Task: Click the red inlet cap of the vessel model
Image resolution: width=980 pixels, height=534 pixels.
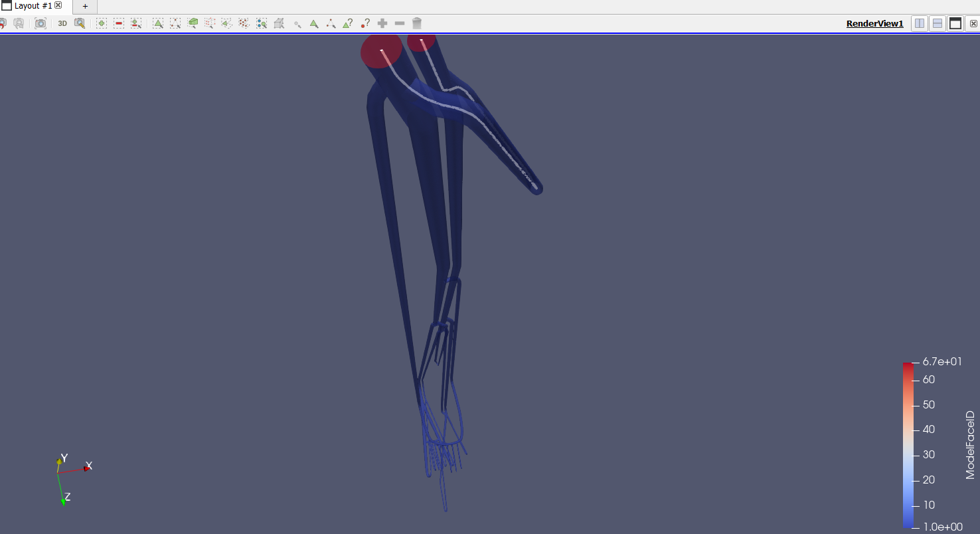Action: [x=382, y=50]
